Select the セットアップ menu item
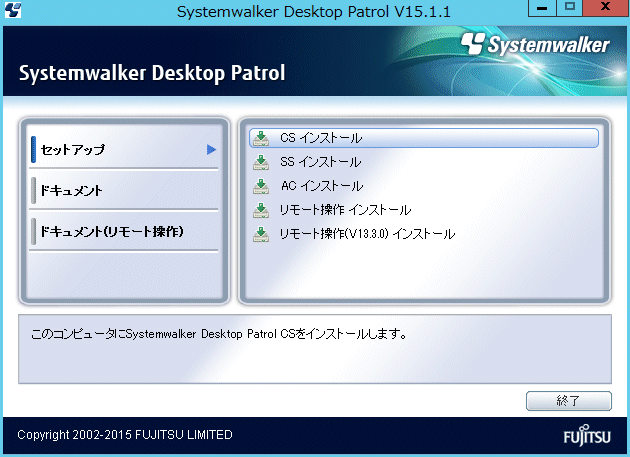Image resolution: width=630 pixels, height=457 pixels. point(73,149)
